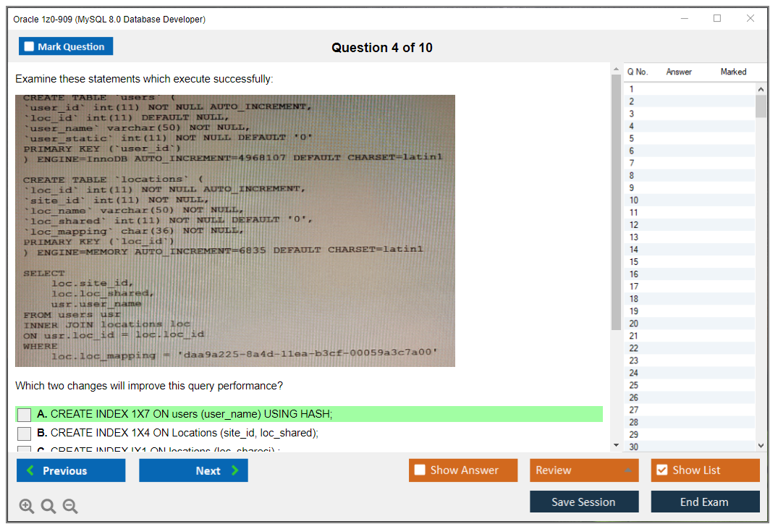Go to the Next question
This screenshot has height=532, width=778.
tap(193, 471)
